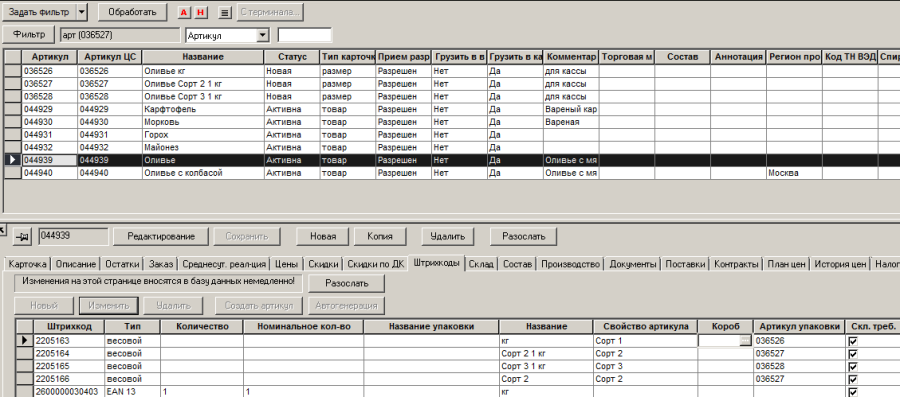Click the 'Задать фильтр' button
Viewport: 900px width, 397px height.
(40, 11)
